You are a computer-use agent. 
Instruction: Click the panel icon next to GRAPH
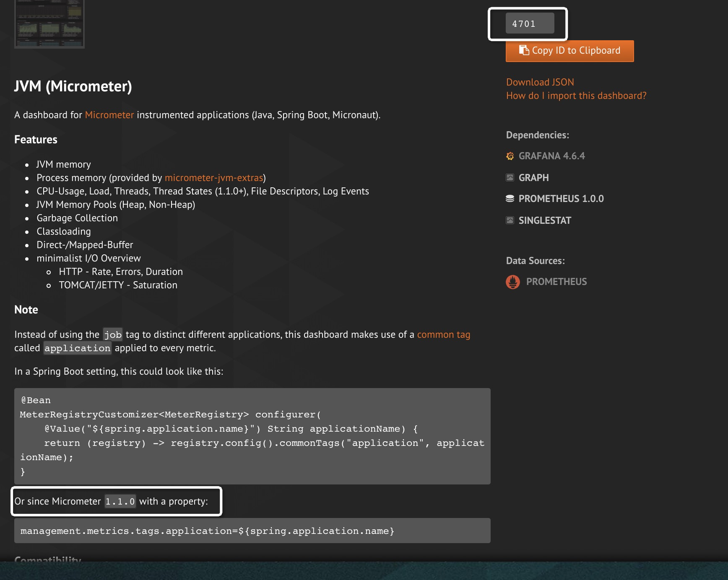pyautogui.click(x=510, y=178)
